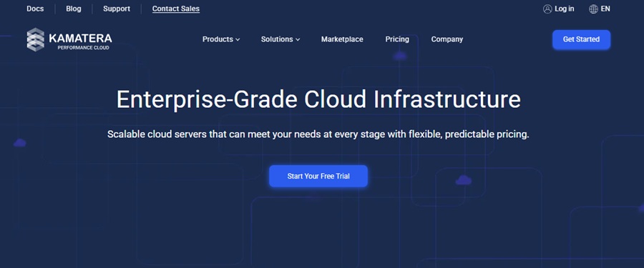Click the PERFORMANCE CLOUD tagline
Viewport: 644px width, 268px height.
(x=84, y=48)
